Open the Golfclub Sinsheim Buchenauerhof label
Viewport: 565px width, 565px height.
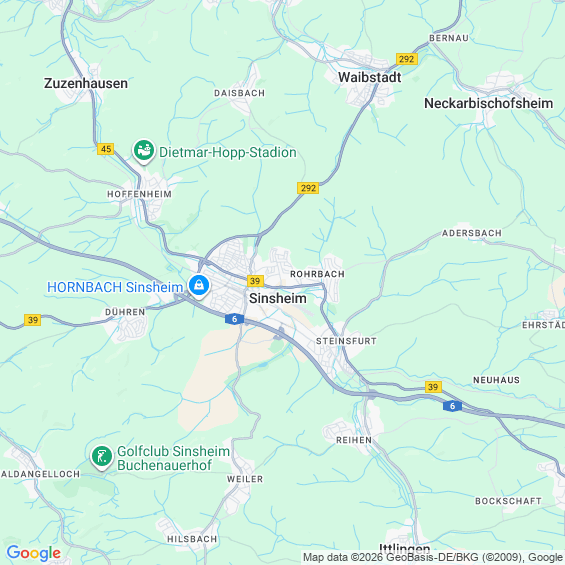[x=173, y=458]
